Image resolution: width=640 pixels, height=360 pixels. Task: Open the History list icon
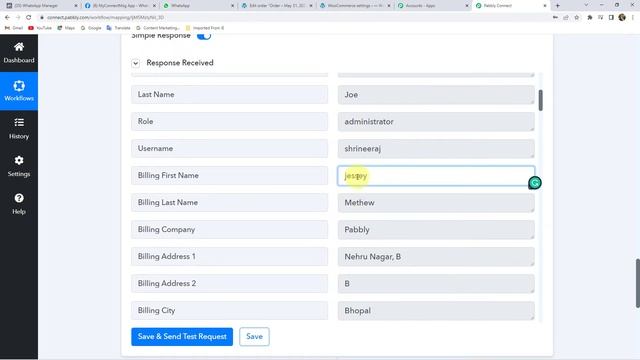tap(19, 122)
